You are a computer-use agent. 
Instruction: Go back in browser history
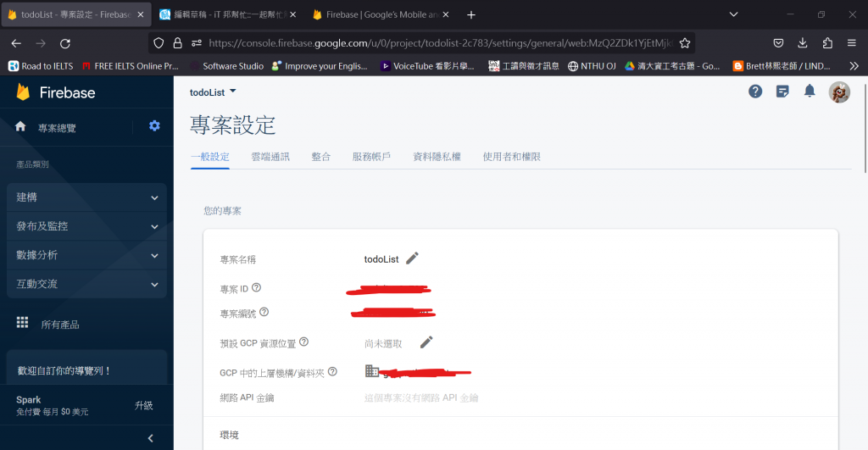pos(16,43)
